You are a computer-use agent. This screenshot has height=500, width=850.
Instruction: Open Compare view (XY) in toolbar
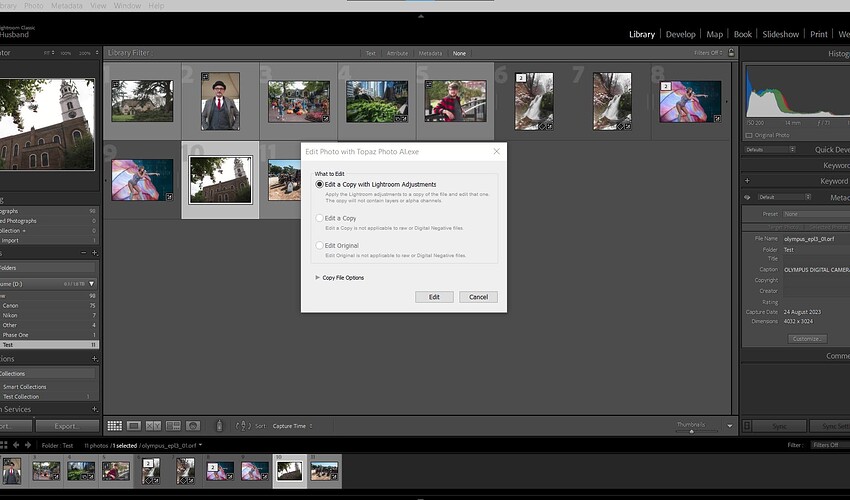pyautogui.click(x=153, y=426)
